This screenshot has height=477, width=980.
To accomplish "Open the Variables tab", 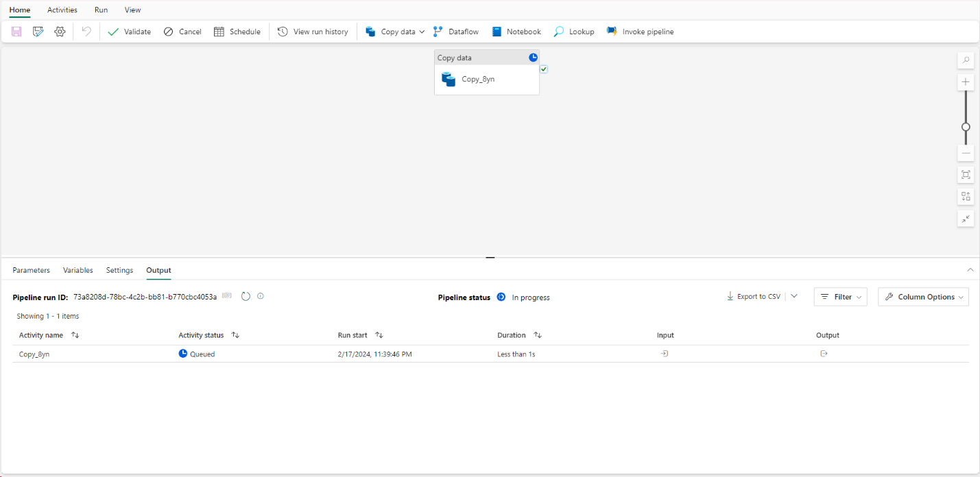I will [x=78, y=270].
